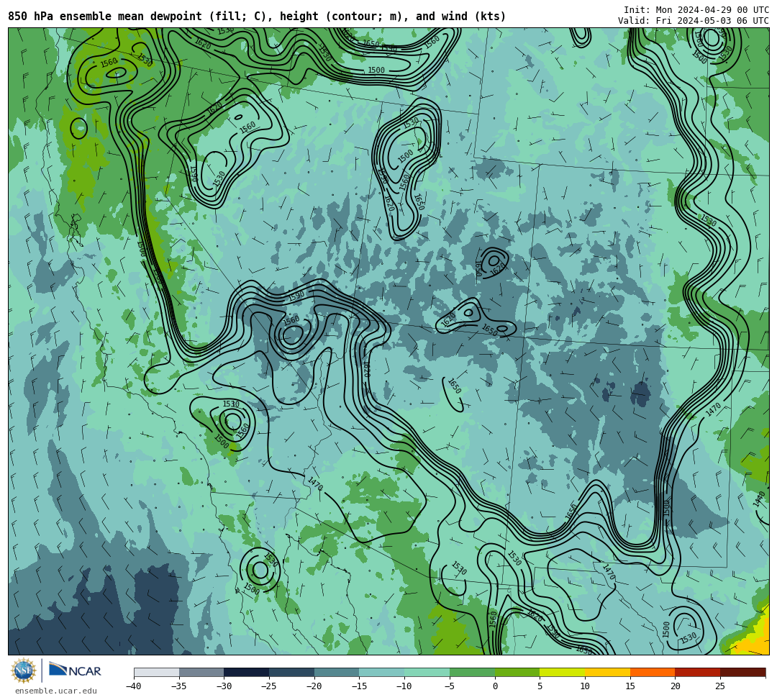
Task: Click the 1440 contour label at right edge
Action: pos(759,499)
